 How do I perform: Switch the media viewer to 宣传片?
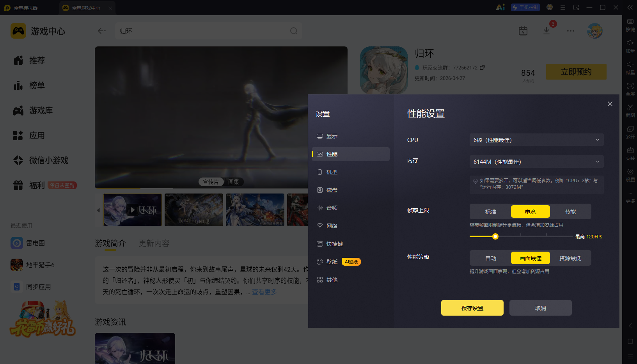click(x=211, y=182)
